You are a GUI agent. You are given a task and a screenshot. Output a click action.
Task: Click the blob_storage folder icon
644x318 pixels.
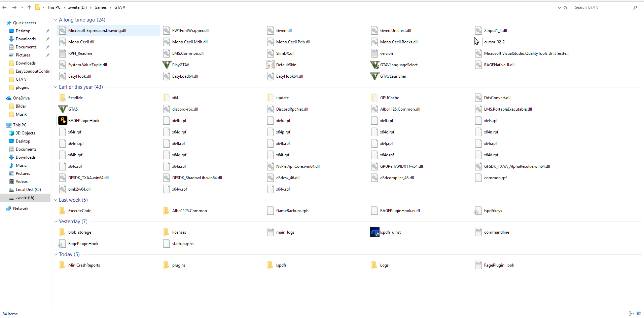[x=63, y=232]
